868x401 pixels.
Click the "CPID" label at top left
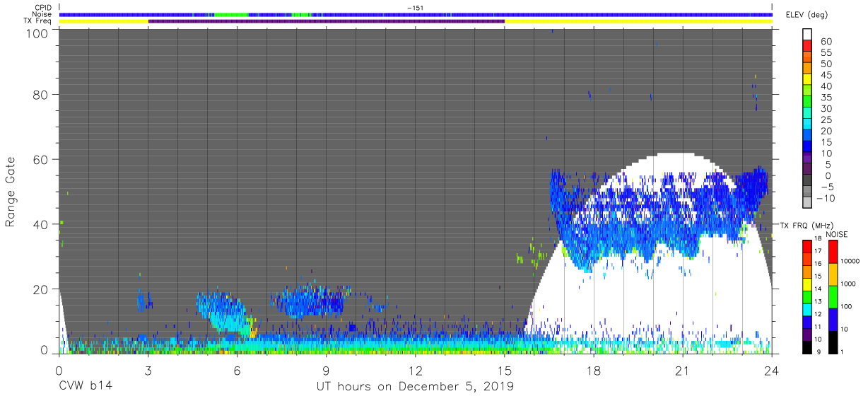[x=42, y=7]
